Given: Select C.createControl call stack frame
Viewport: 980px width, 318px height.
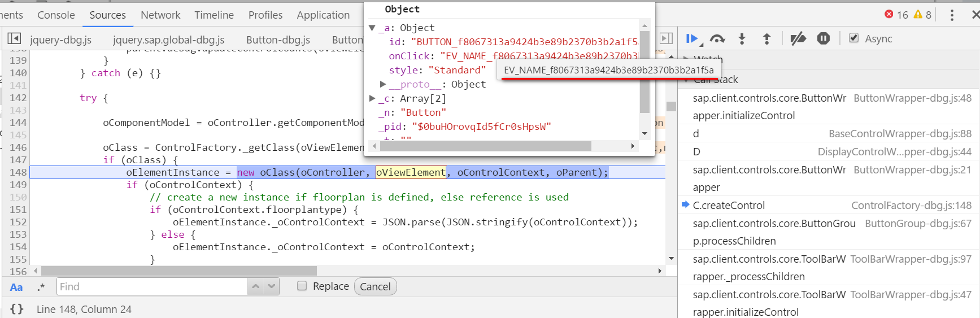Looking at the screenshot, I should coord(729,205).
